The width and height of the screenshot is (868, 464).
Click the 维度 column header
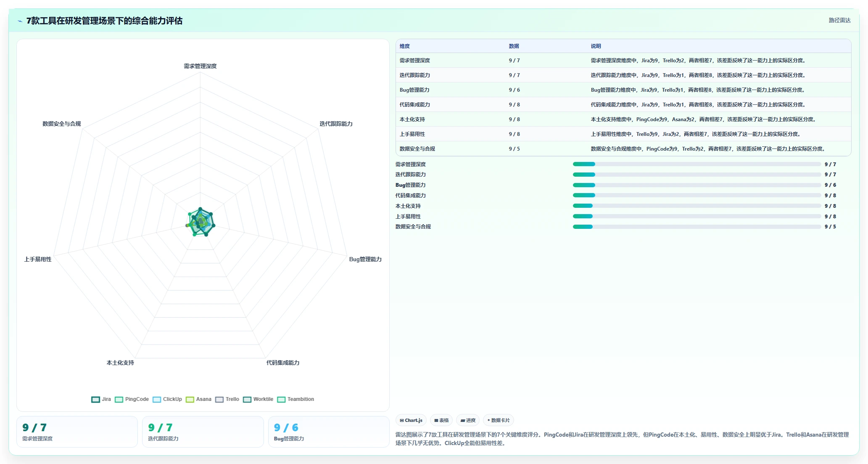click(x=405, y=46)
